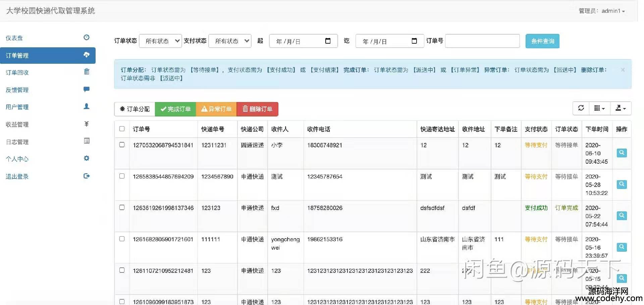
Task: Check order 1270532068794531841 row
Action: click(x=122, y=145)
